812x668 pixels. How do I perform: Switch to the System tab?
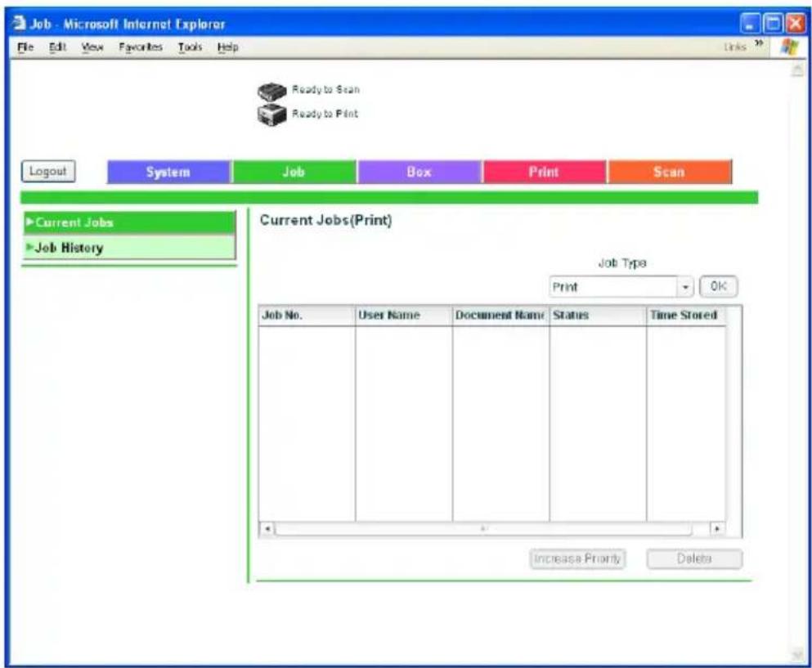point(168,172)
